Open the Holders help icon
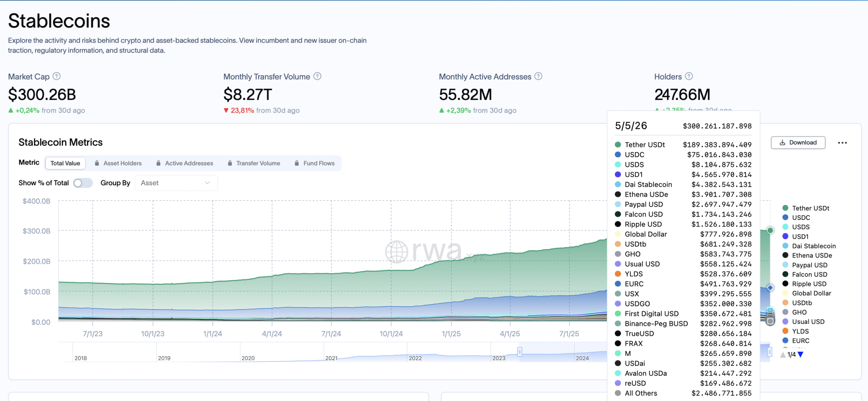 pyautogui.click(x=689, y=76)
